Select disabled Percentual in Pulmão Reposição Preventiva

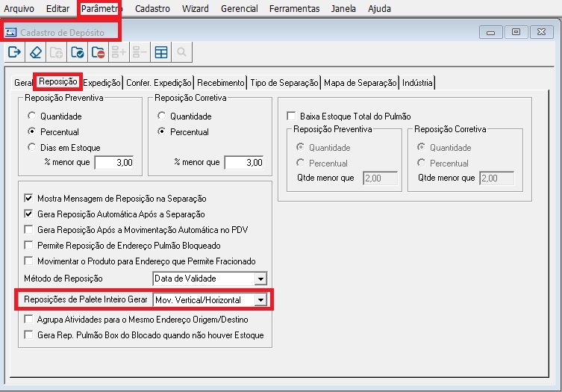pyautogui.click(x=300, y=163)
